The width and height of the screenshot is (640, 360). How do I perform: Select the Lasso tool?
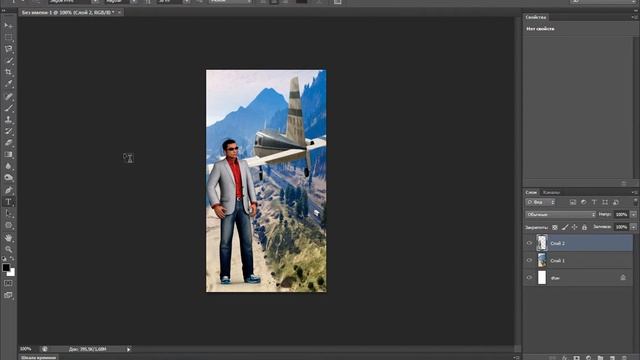[8, 49]
